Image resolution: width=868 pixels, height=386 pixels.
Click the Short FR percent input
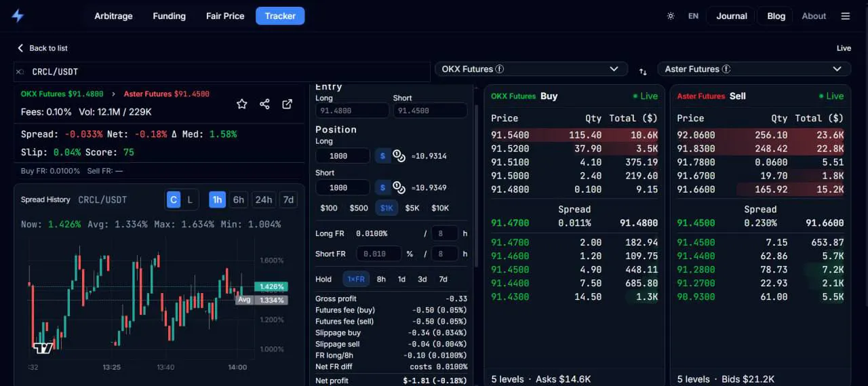(x=378, y=254)
